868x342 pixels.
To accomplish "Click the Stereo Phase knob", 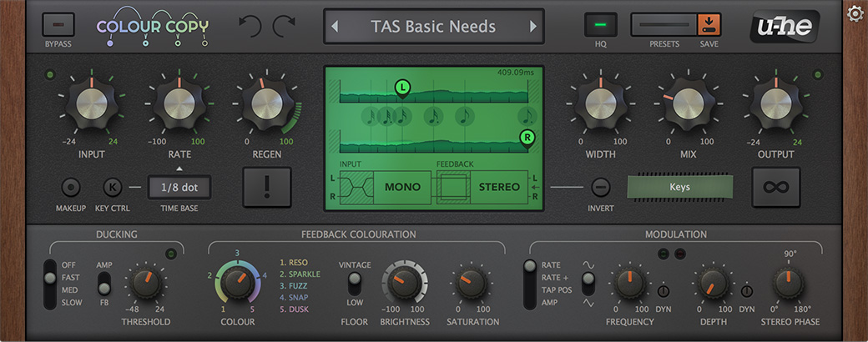I will pos(790,284).
